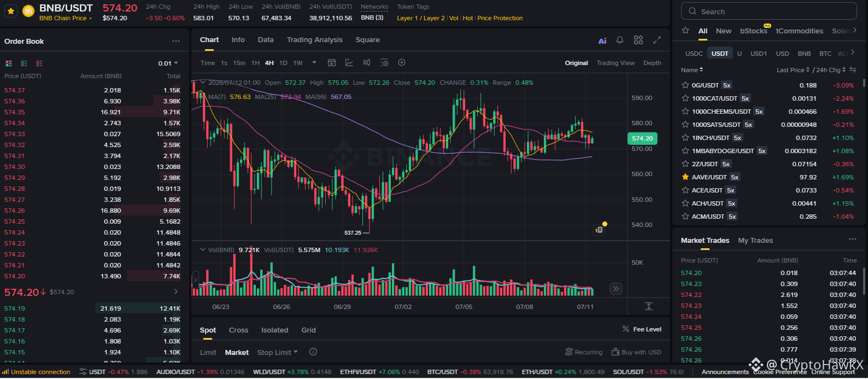This screenshot has width=868, height=379.
Task: Show favorites star tab in market list
Action: tap(685, 31)
